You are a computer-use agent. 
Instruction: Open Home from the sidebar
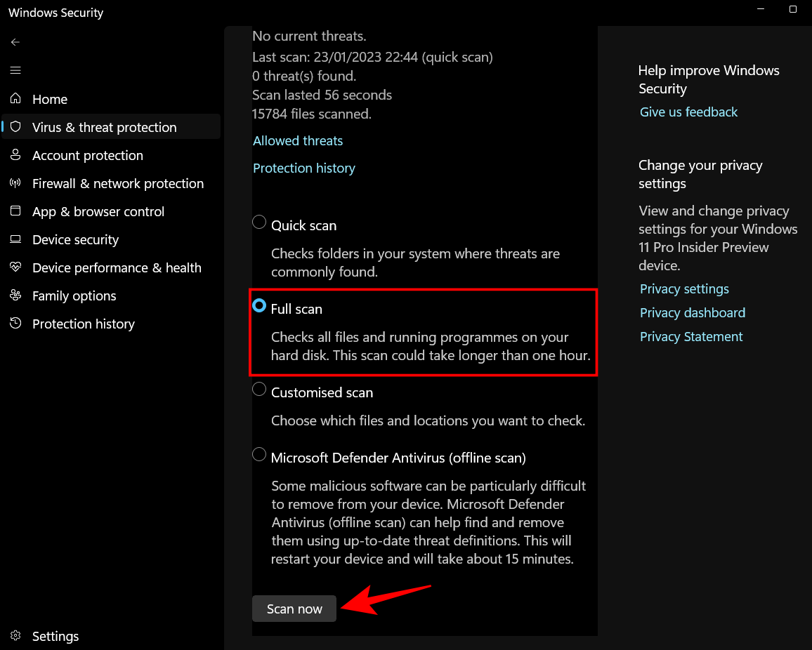click(49, 99)
